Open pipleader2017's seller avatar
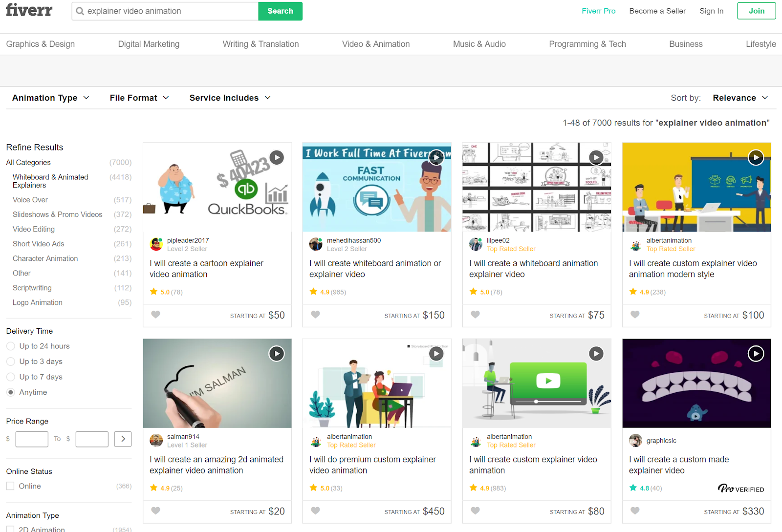 click(x=156, y=244)
